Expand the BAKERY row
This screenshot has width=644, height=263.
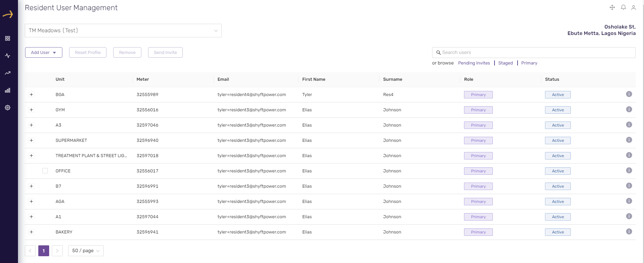tap(31, 232)
